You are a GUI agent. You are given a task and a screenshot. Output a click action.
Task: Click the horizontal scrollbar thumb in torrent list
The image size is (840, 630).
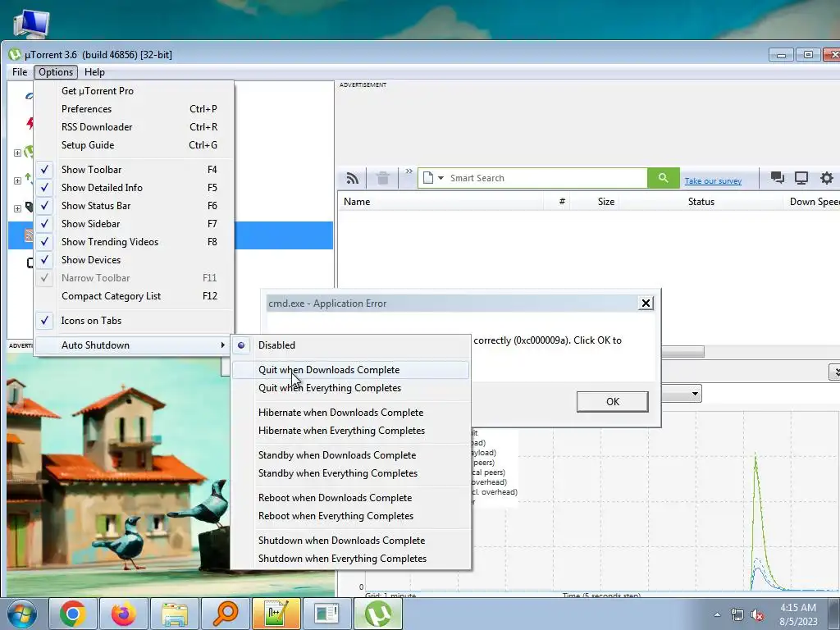coord(682,352)
